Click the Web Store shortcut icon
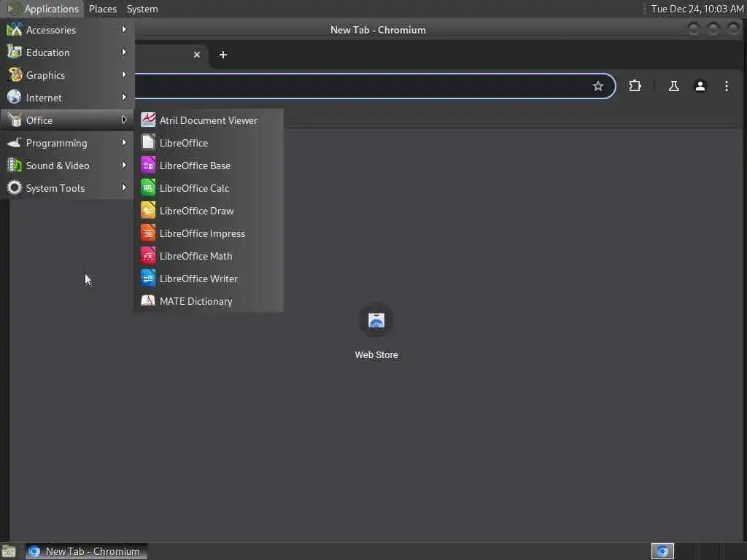Image resolution: width=747 pixels, height=560 pixels. click(x=376, y=321)
